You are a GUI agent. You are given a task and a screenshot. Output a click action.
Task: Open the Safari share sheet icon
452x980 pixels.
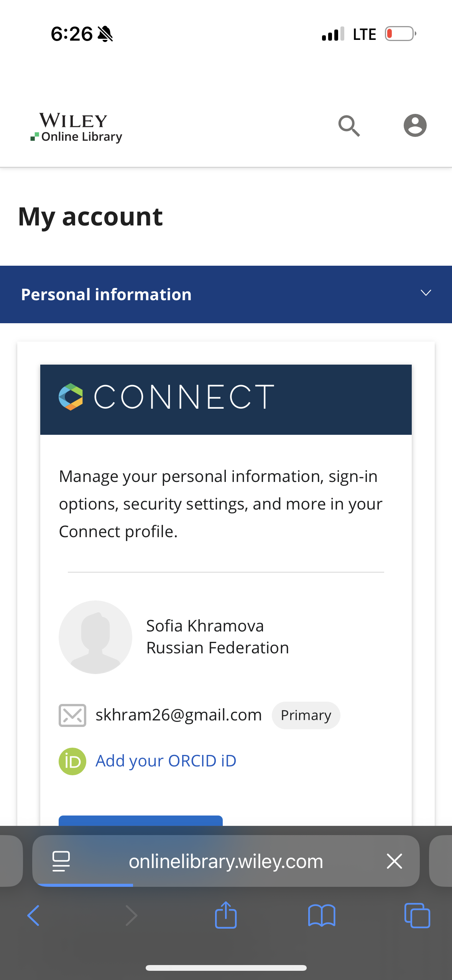pos(226,915)
